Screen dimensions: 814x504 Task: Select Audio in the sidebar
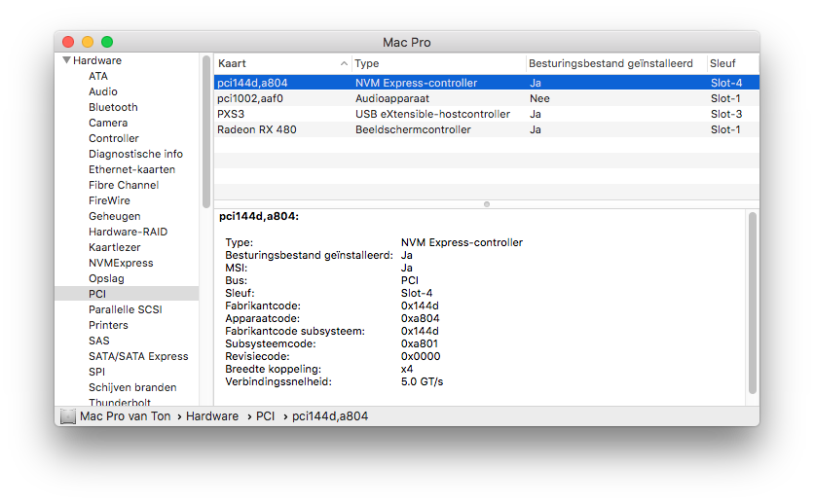103,91
